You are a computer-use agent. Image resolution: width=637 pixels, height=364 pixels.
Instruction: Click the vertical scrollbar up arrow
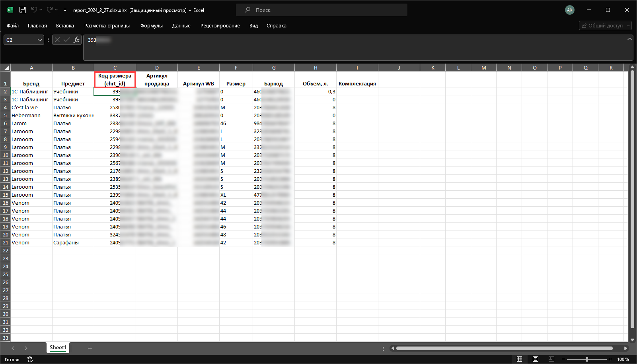[632, 68]
